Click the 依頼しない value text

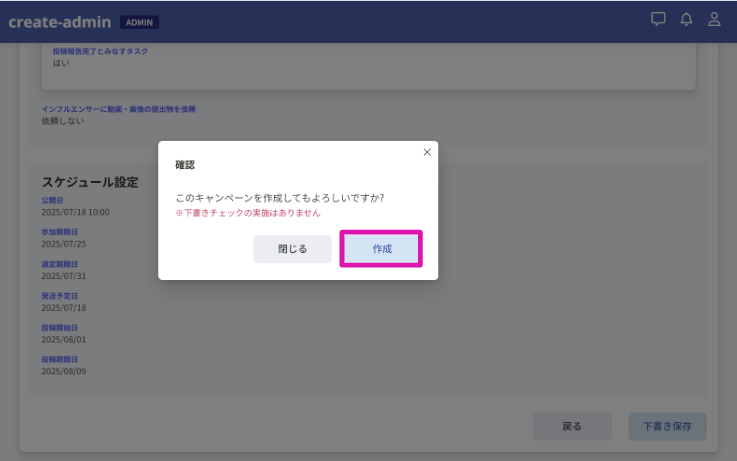pos(63,121)
